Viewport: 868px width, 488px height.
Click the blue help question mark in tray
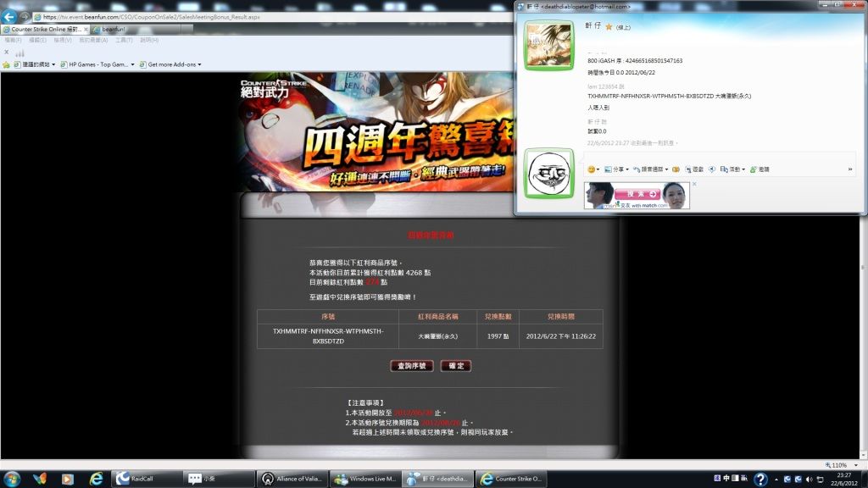pos(760,480)
